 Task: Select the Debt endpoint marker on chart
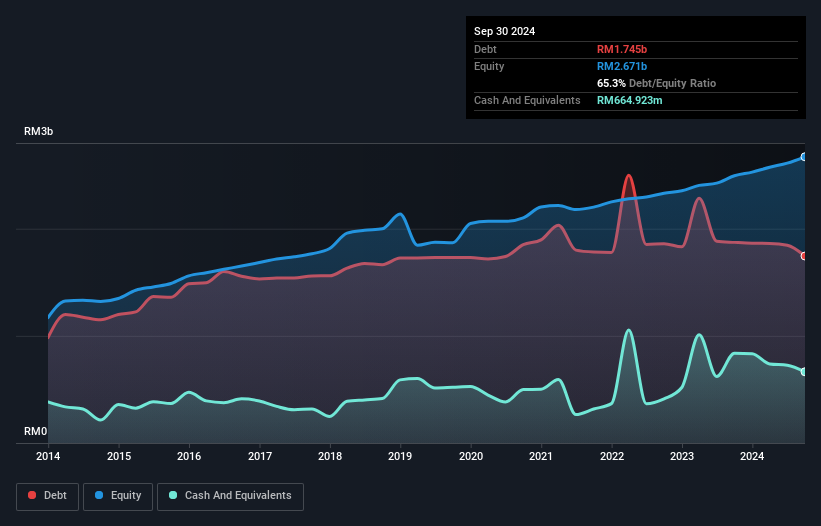coord(804,256)
